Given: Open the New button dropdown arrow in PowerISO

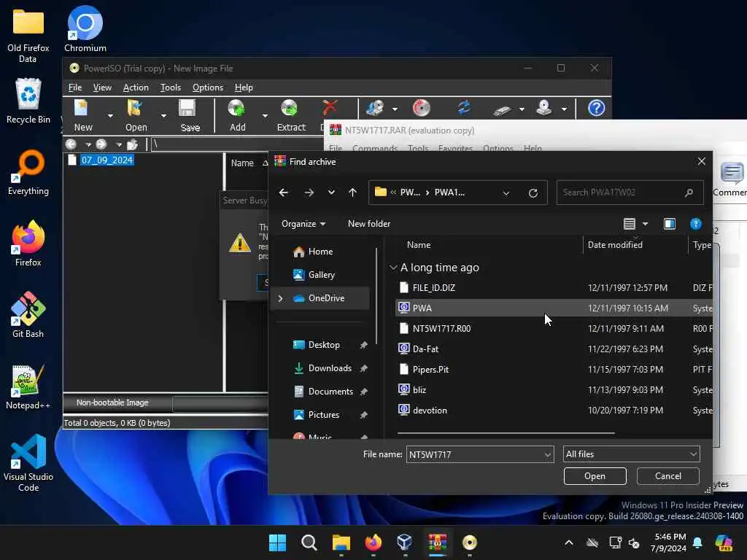Looking at the screenshot, I should 111,116.
